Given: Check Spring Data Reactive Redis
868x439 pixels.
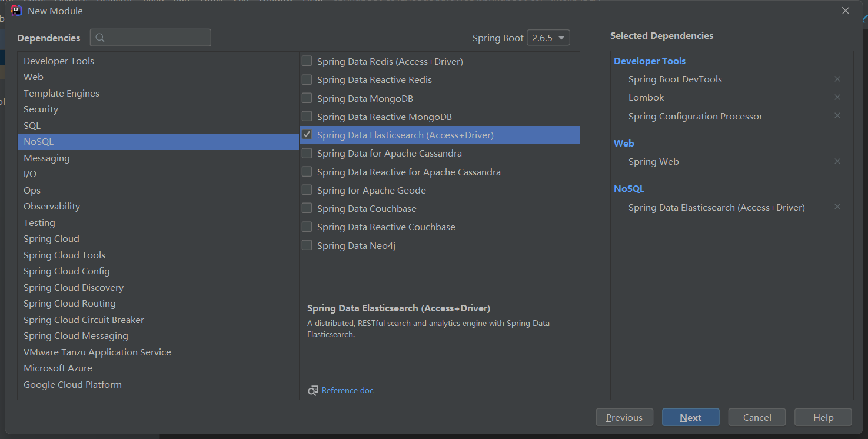Looking at the screenshot, I should point(307,79).
